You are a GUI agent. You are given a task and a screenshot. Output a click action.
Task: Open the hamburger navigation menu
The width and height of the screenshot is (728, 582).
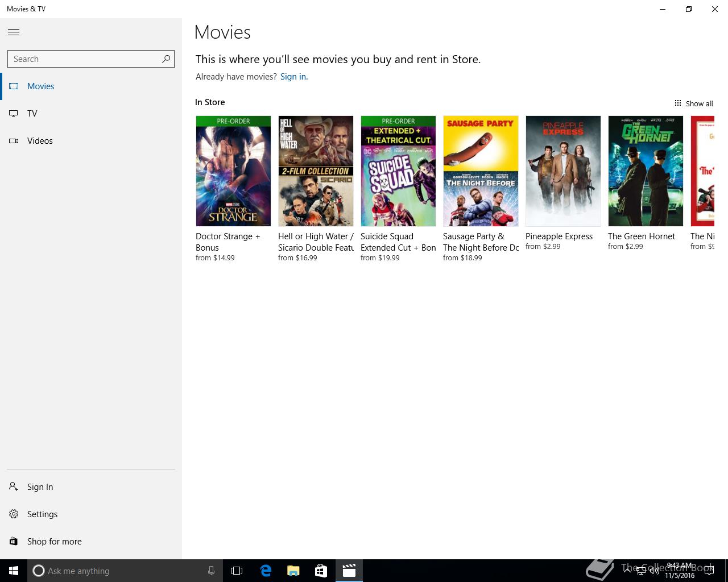[14, 32]
